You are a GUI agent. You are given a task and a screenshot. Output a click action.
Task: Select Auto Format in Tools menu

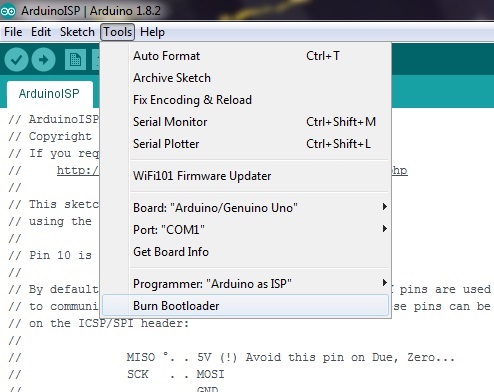(245, 56)
